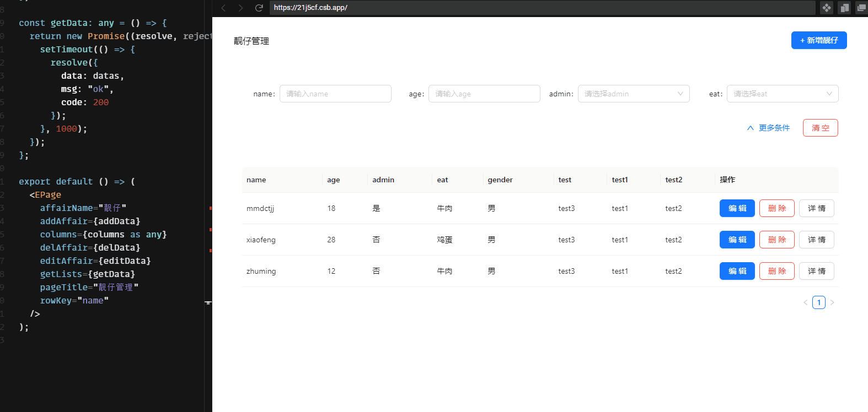The height and width of the screenshot is (412, 868).
Task: Focus the name search input
Action: 335,94
